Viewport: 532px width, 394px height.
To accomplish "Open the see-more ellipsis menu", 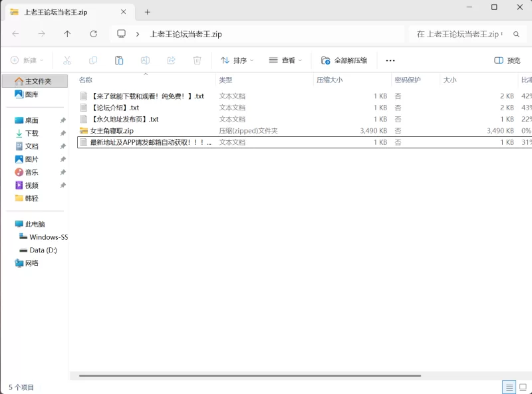I will pyautogui.click(x=390, y=60).
